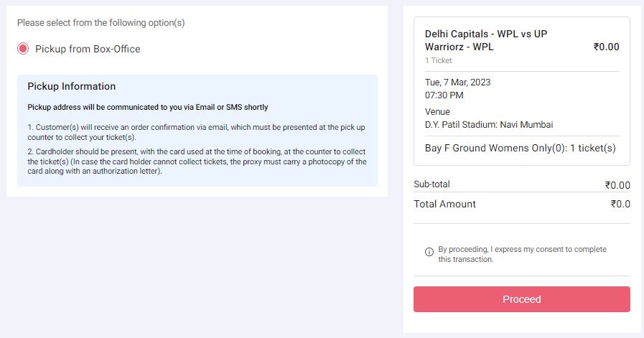Click the pickup address Email or SMS notice
This screenshot has height=338, width=644.
pos(148,107)
